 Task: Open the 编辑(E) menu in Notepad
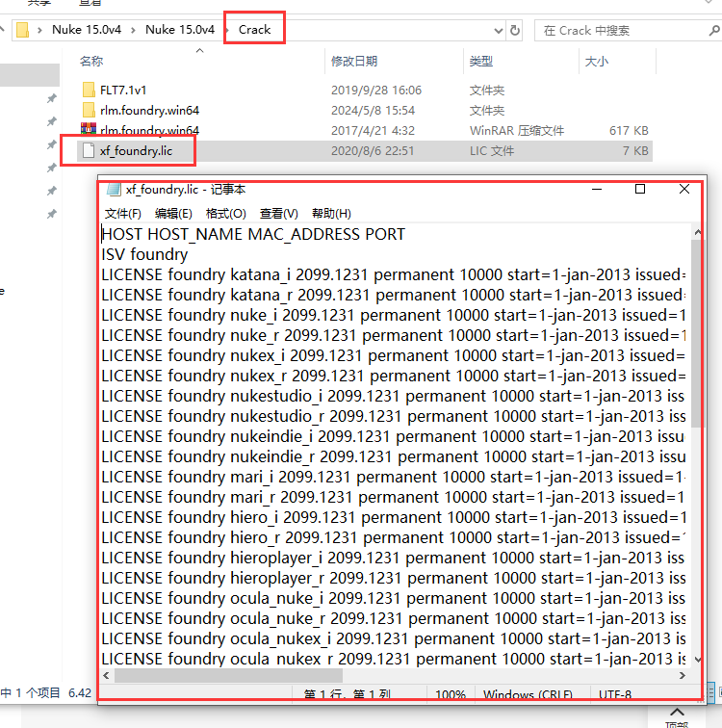[x=173, y=214]
